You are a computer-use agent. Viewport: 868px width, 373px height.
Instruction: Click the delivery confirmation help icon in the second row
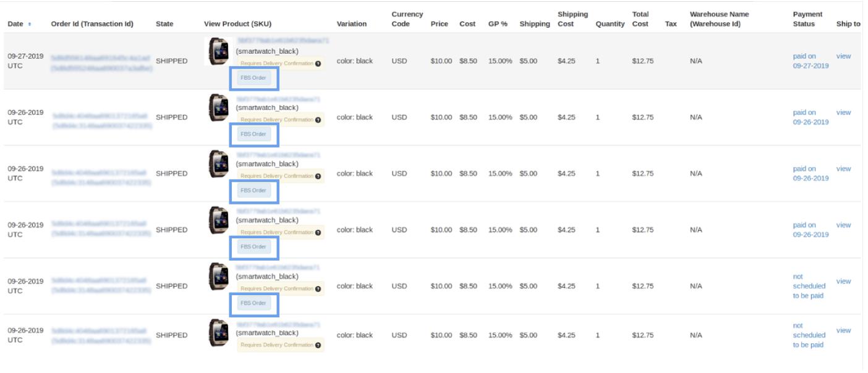318,120
